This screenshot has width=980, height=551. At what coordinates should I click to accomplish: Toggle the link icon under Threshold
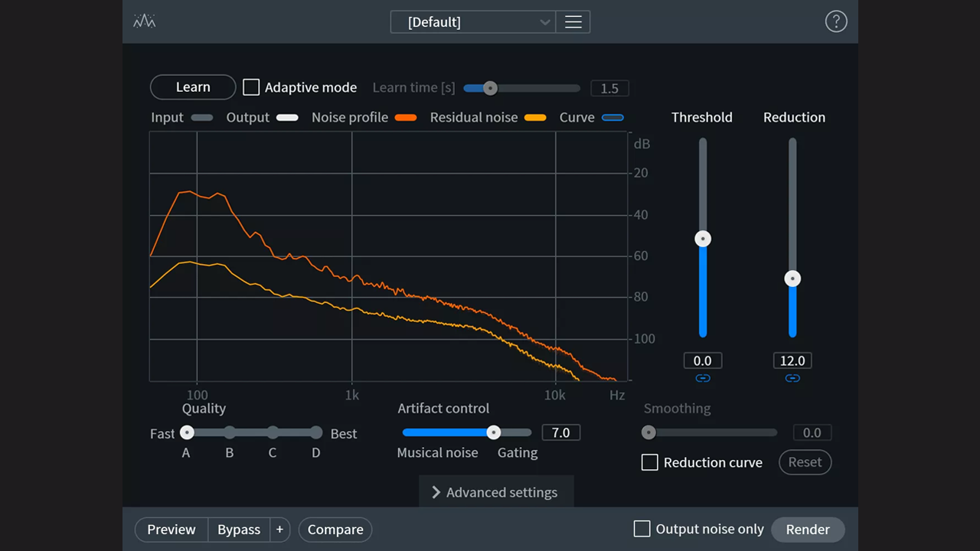[x=703, y=378]
